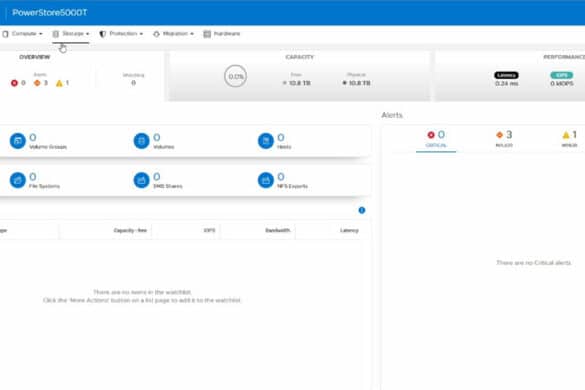Open the Protection menu

pos(121,34)
